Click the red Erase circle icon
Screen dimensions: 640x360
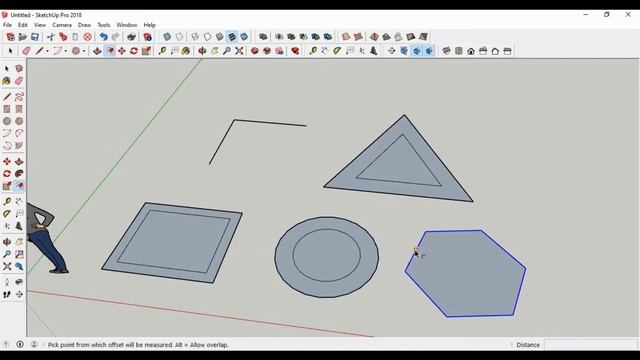(x=87, y=37)
